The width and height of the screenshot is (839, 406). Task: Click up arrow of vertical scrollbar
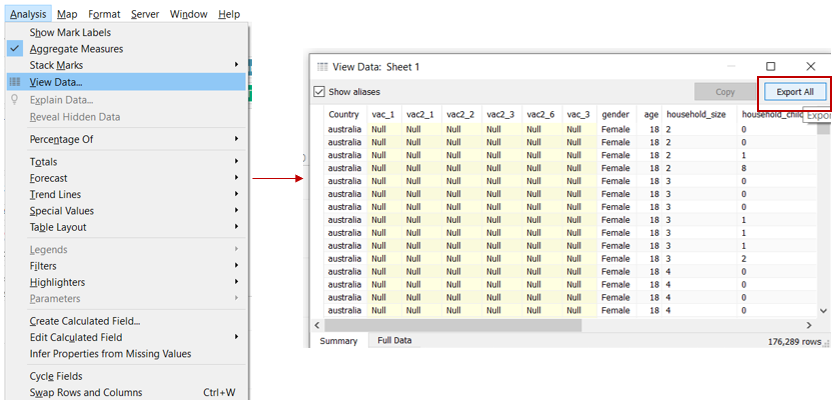tap(823, 114)
